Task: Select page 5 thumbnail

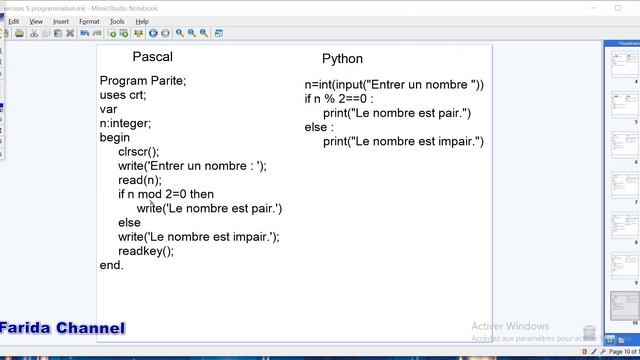Action: click(x=625, y=105)
